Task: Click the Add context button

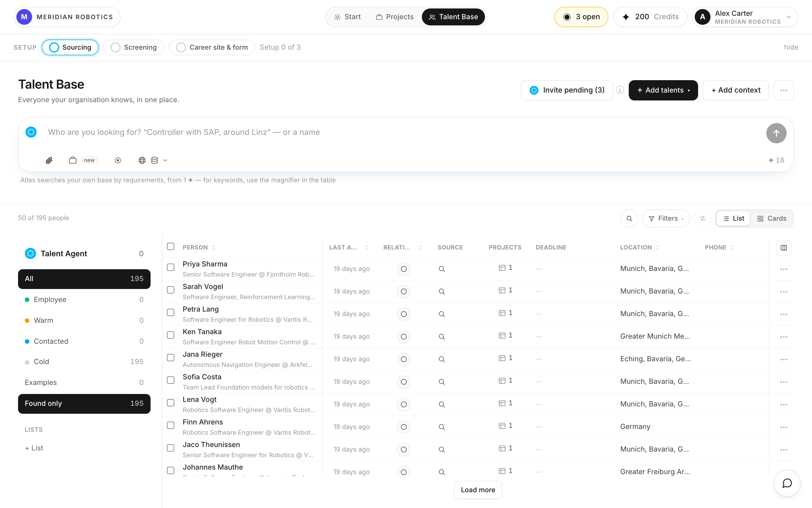Action: [736, 90]
